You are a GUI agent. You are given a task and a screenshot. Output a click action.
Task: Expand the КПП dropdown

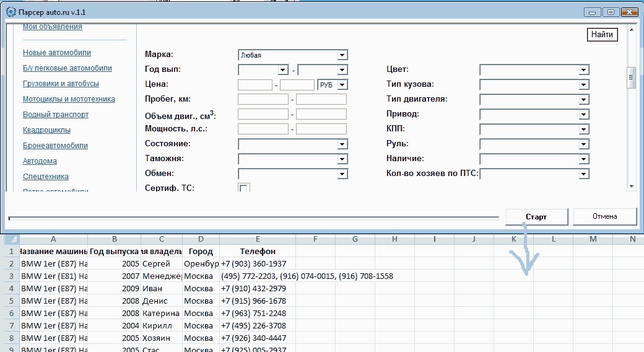[x=583, y=130]
